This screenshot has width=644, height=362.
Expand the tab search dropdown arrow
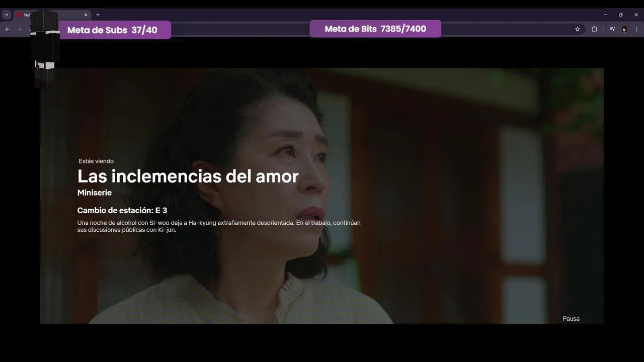(7, 15)
